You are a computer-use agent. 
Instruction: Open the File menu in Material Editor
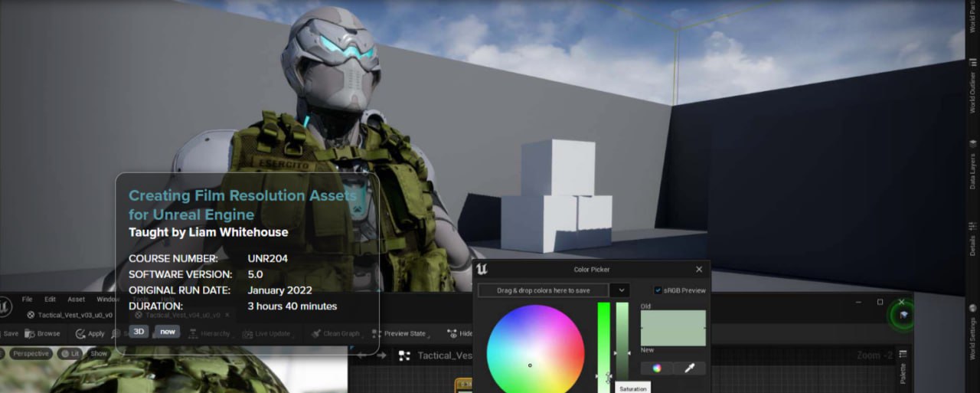click(28, 300)
